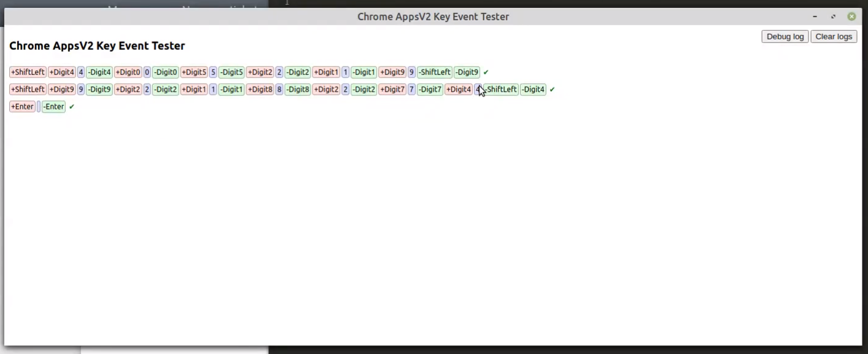Click the +Digit7 event chip
The height and width of the screenshot is (354, 868).
tap(392, 89)
